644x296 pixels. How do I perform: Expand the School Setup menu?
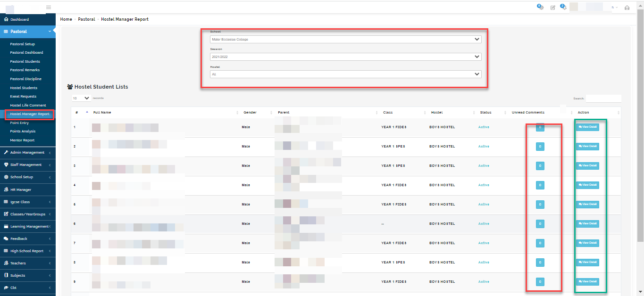(50, 177)
